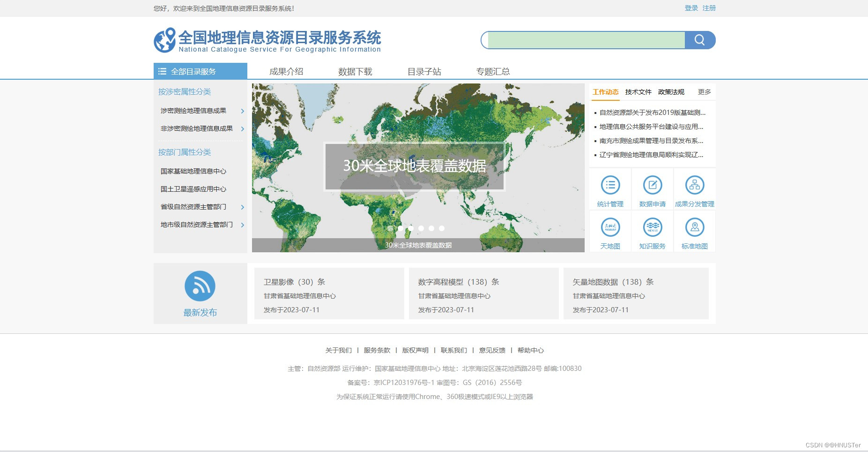This screenshot has height=452, width=868.
Task: Click the 按涉密属性分类 heading
Action: click(x=185, y=92)
